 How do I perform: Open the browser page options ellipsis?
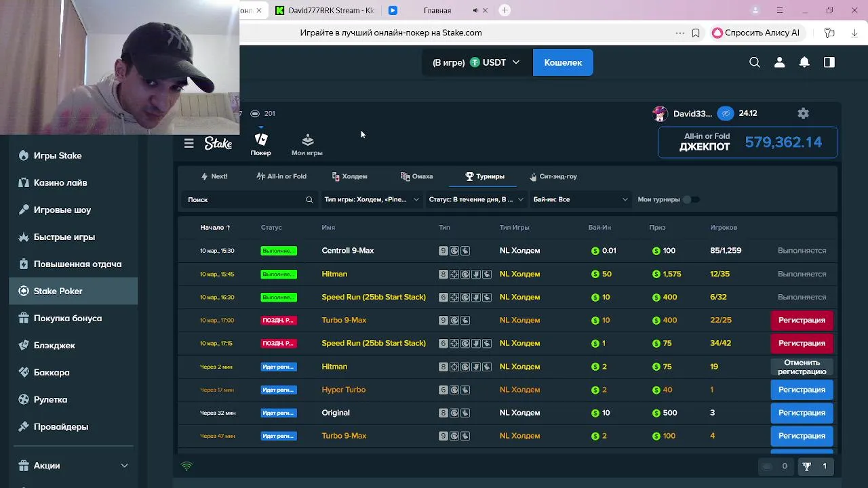[x=680, y=33]
